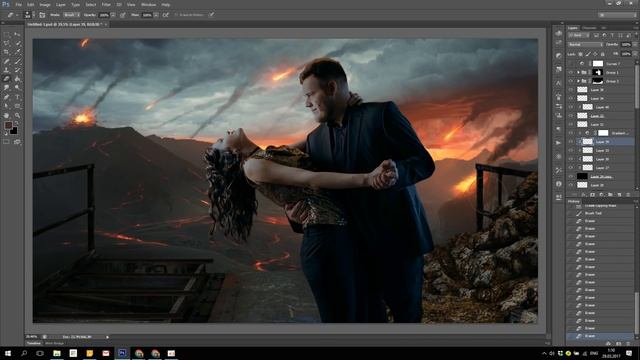Hide the selected highlighted layer's eye
This screenshot has width=640, height=360.
571,142
